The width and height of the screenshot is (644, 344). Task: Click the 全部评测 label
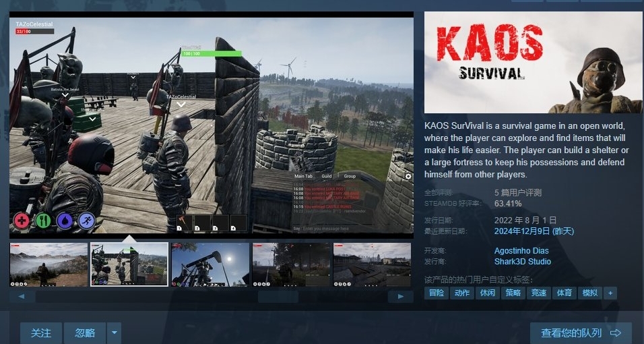point(438,193)
